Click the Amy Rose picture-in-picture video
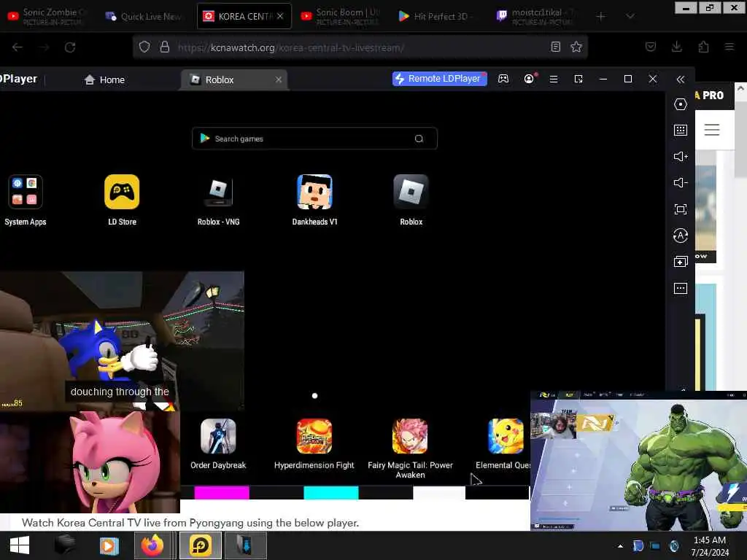 coord(90,462)
